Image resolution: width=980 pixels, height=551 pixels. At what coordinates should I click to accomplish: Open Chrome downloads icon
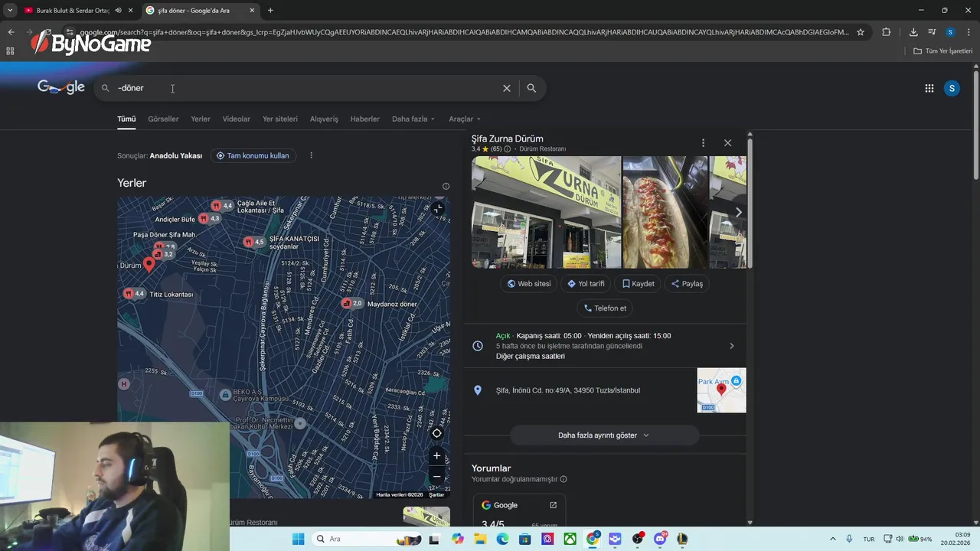[x=913, y=32]
